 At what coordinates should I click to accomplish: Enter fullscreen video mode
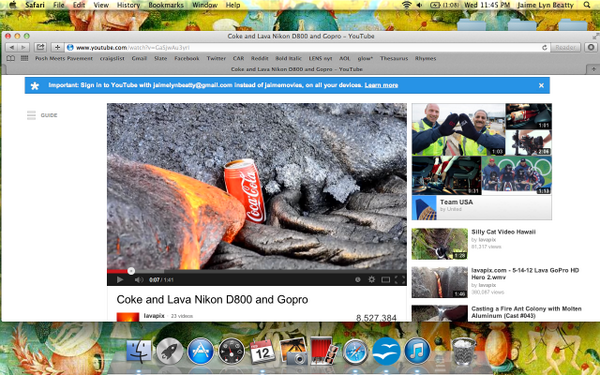399,280
